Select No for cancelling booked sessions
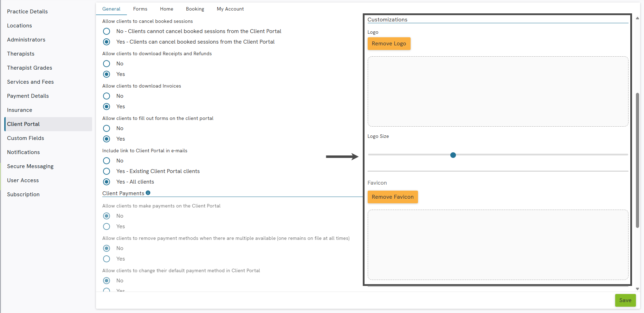The width and height of the screenshot is (644, 313). click(x=107, y=31)
